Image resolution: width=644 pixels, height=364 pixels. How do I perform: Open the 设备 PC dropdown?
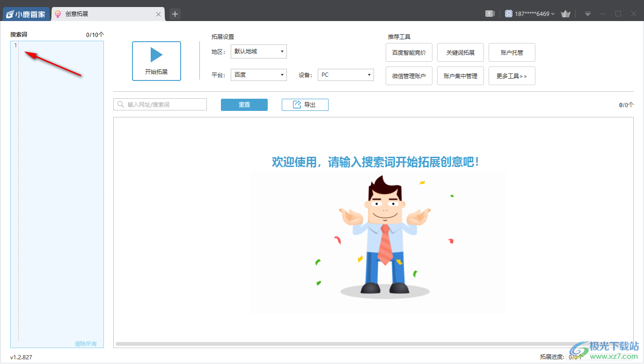point(346,75)
